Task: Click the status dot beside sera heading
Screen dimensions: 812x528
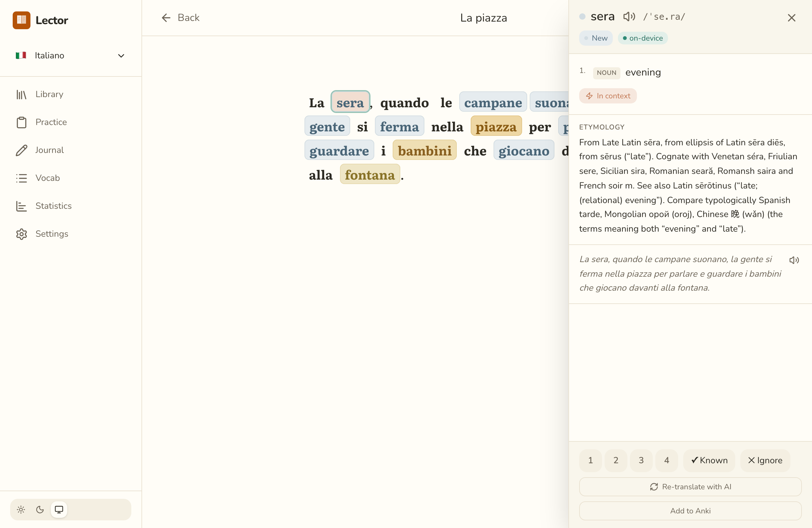Action: pyautogui.click(x=582, y=16)
